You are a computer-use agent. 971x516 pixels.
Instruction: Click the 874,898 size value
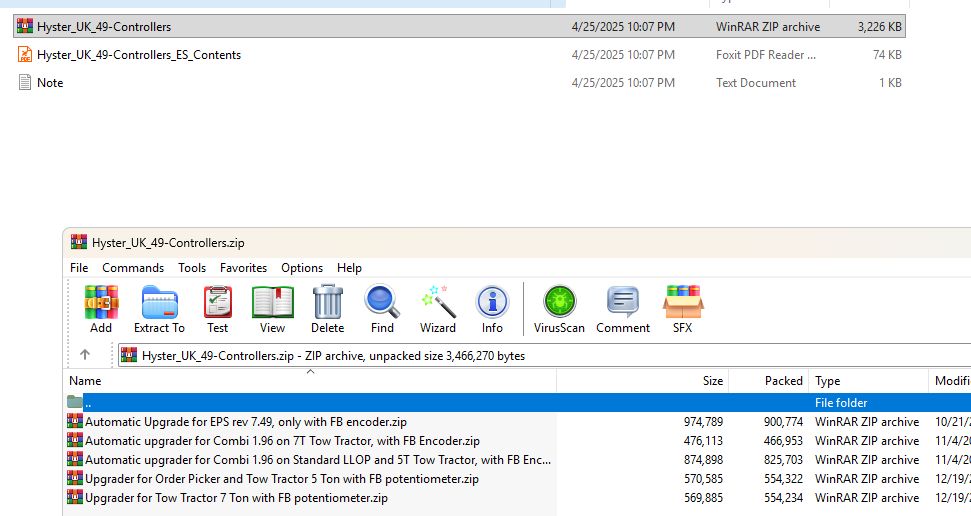[703, 460]
